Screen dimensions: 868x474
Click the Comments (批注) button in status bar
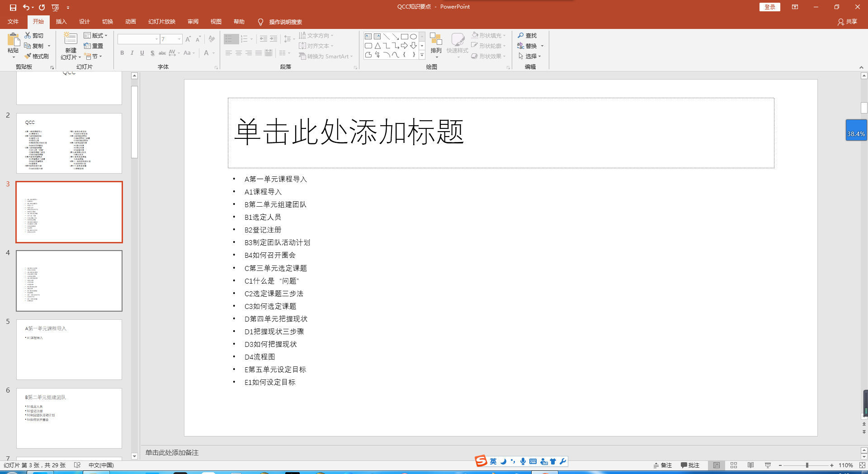coord(690,465)
